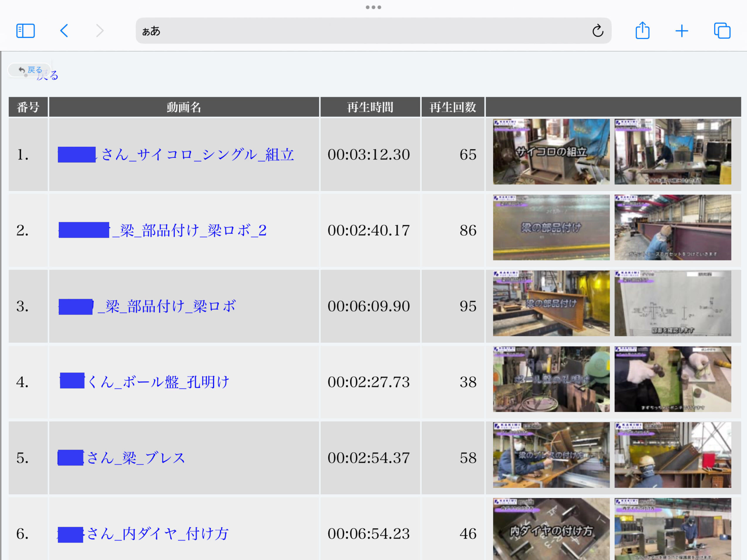Go back with the browser back arrow
This screenshot has height=560, width=747.
(x=64, y=31)
